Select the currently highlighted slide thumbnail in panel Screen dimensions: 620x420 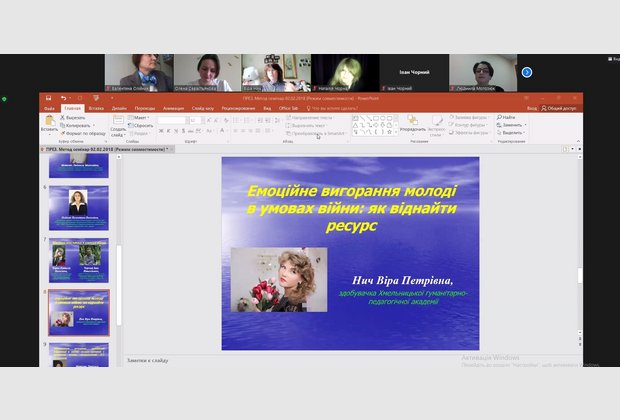[79, 314]
